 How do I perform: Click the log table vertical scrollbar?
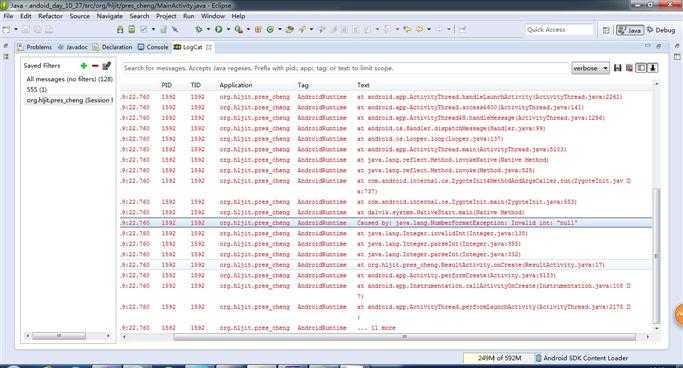point(656,255)
